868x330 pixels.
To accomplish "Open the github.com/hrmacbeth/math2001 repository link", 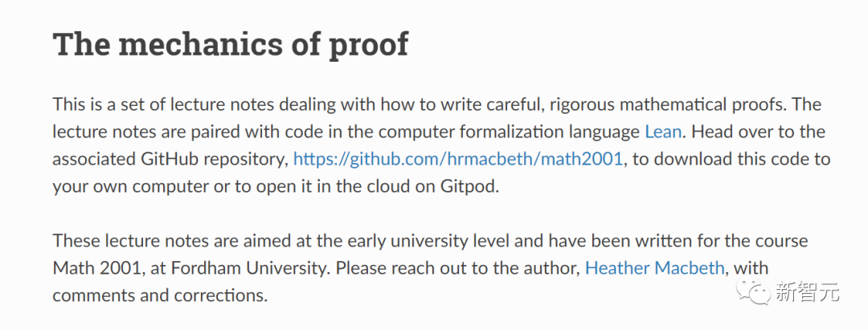I will (x=458, y=159).
